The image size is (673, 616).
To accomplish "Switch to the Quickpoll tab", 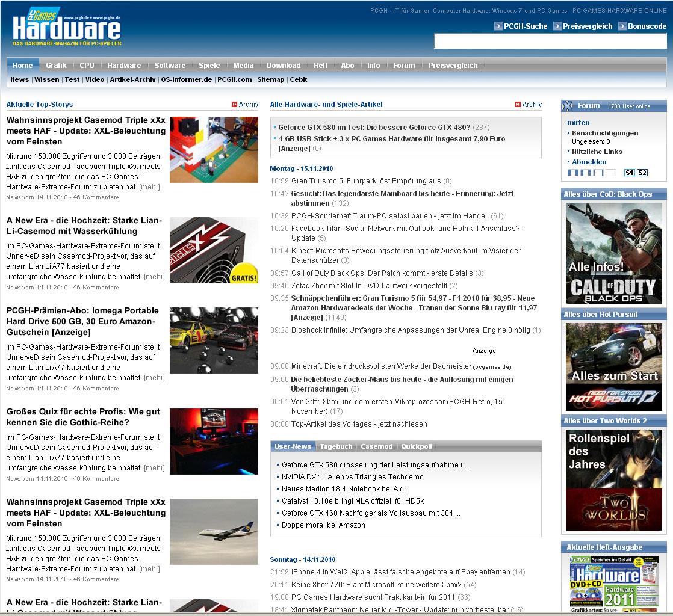I will (x=417, y=446).
